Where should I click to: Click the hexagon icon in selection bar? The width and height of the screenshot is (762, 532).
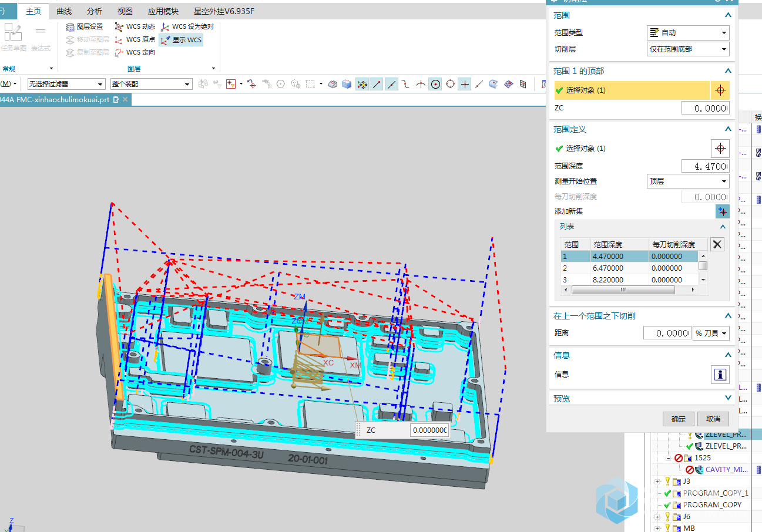[281, 84]
